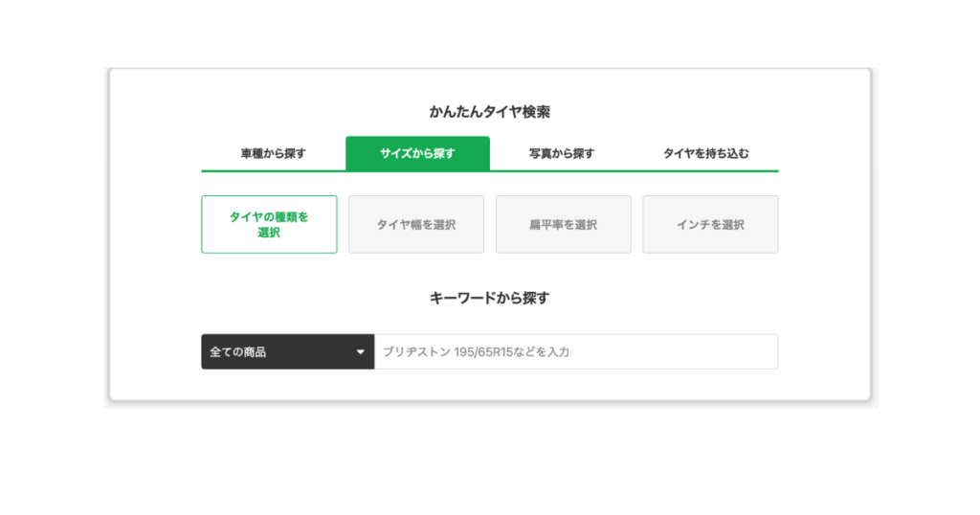Open the 写真から探す tab

coord(562,153)
